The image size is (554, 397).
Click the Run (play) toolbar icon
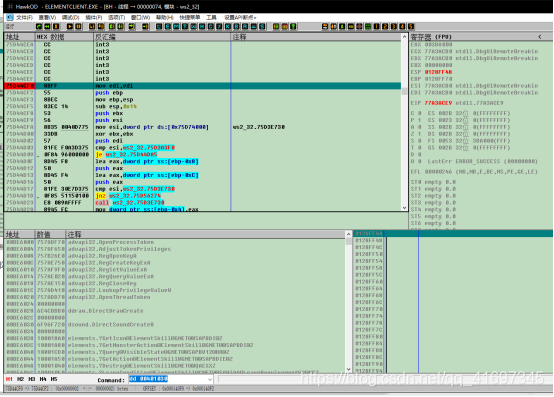coord(70,26)
